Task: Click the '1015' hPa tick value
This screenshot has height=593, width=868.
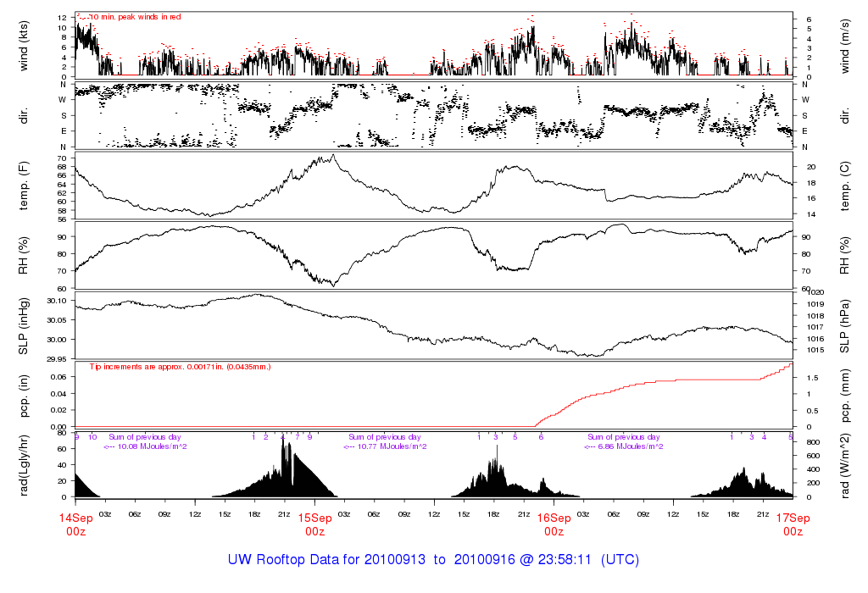Action: pos(816,350)
